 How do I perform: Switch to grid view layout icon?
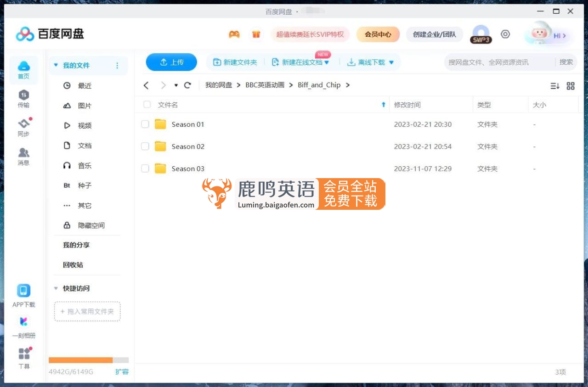[571, 86]
